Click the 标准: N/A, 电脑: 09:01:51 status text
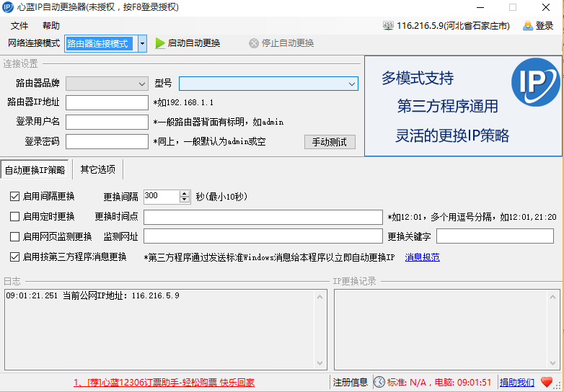This screenshot has width=564, height=392. pos(439,383)
